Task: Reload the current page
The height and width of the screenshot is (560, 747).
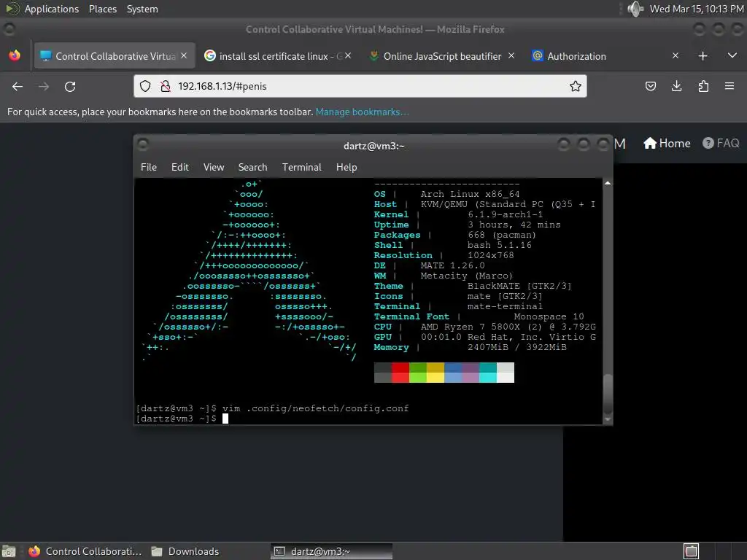Action: point(70,86)
